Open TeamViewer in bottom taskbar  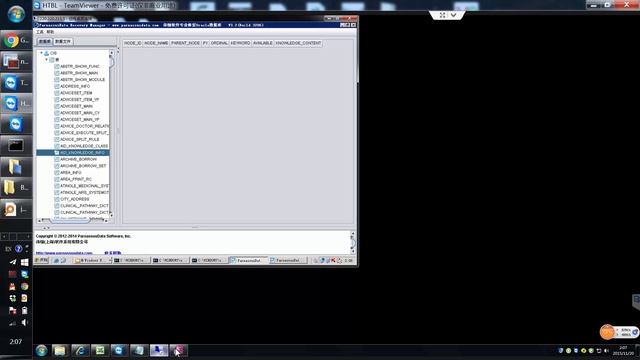(119, 351)
